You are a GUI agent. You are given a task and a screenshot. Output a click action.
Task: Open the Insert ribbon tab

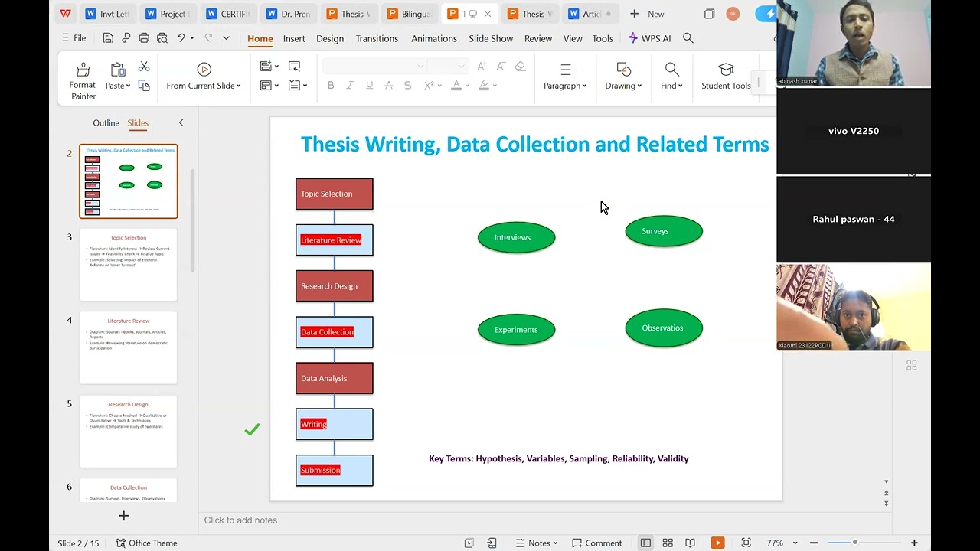pos(294,38)
